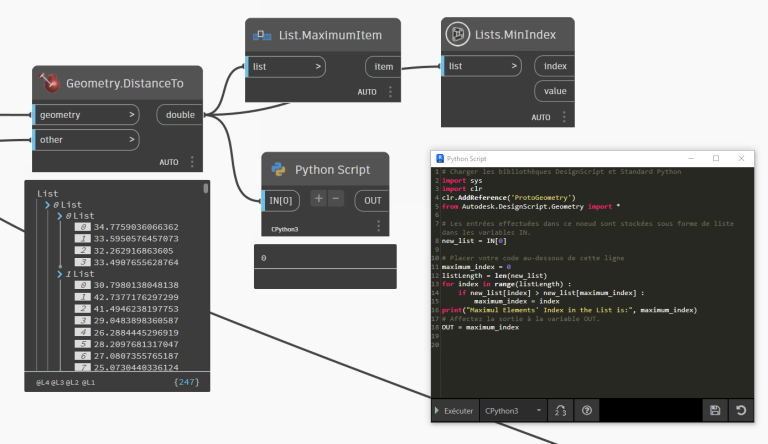Click the Lists.MinIndex package icon
Screen dimensions: 768x444
(457, 34)
